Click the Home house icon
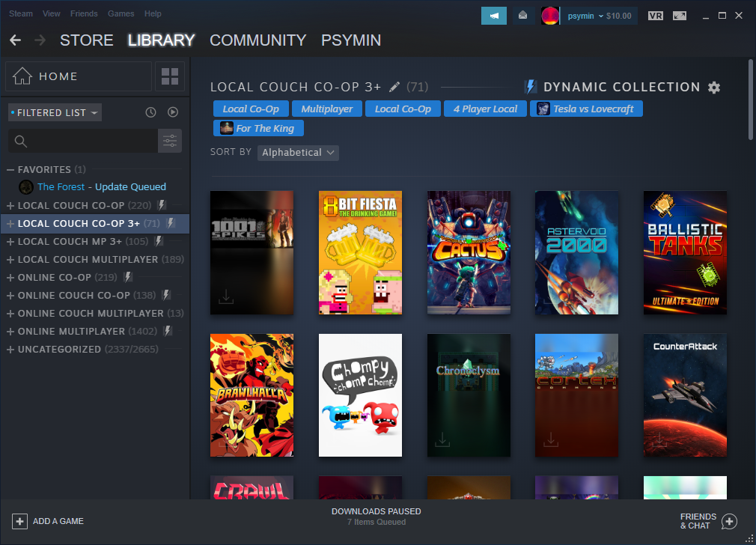 point(22,76)
